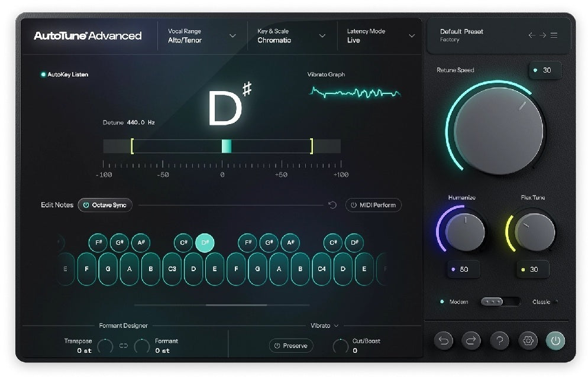
Task: Toggle the highlighted D# note key
Action: (x=205, y=242)
